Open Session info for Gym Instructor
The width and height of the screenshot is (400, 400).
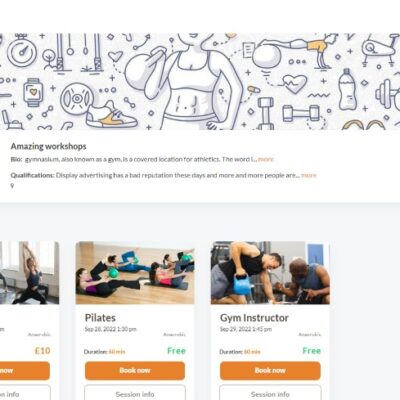click(x=270, y=393)
